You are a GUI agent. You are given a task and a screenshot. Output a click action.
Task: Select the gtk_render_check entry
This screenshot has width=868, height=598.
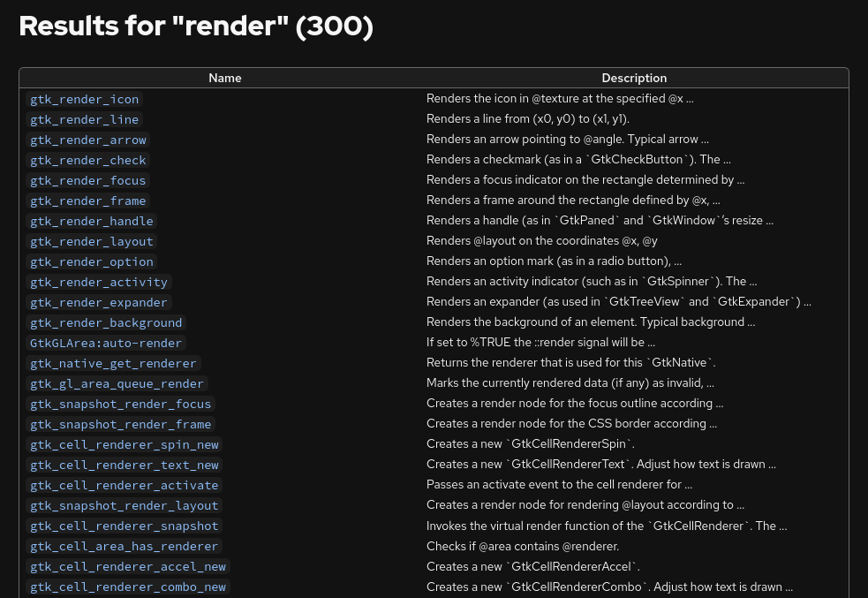(88, 160)
